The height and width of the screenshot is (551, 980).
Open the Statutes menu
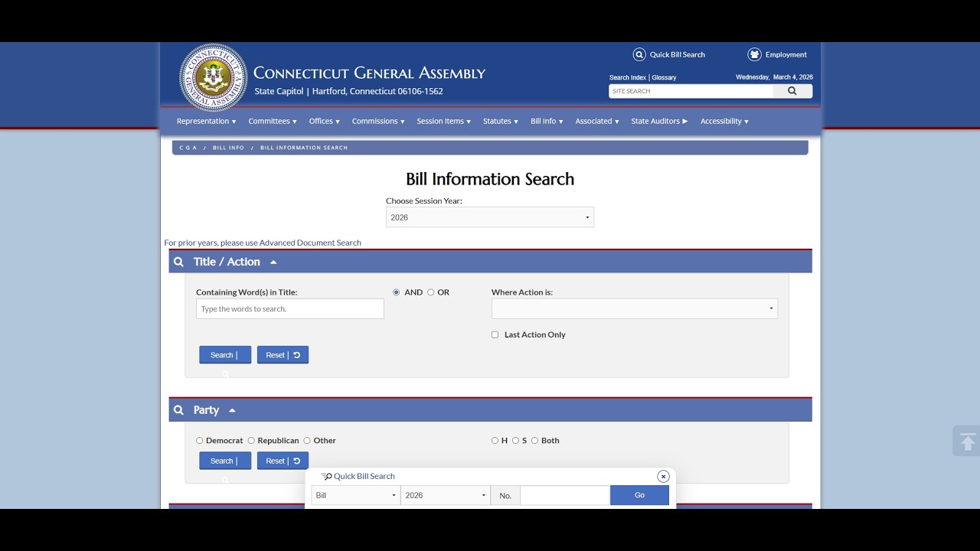pyautogui.click(x=501, y=121)
